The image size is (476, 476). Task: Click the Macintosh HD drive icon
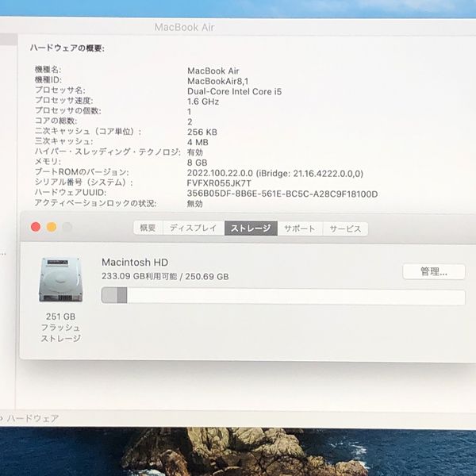61,279
